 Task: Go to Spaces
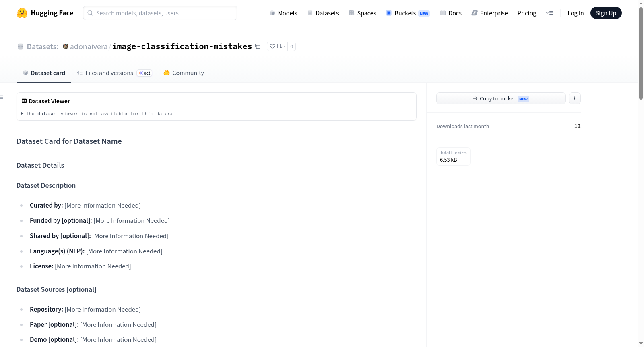(x=363, y=13)
